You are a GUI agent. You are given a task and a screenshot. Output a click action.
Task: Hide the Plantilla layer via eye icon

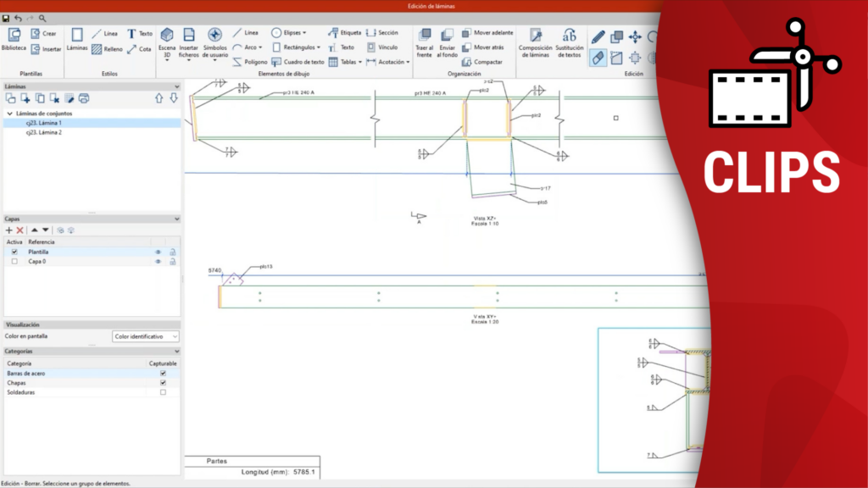point(158,252)
